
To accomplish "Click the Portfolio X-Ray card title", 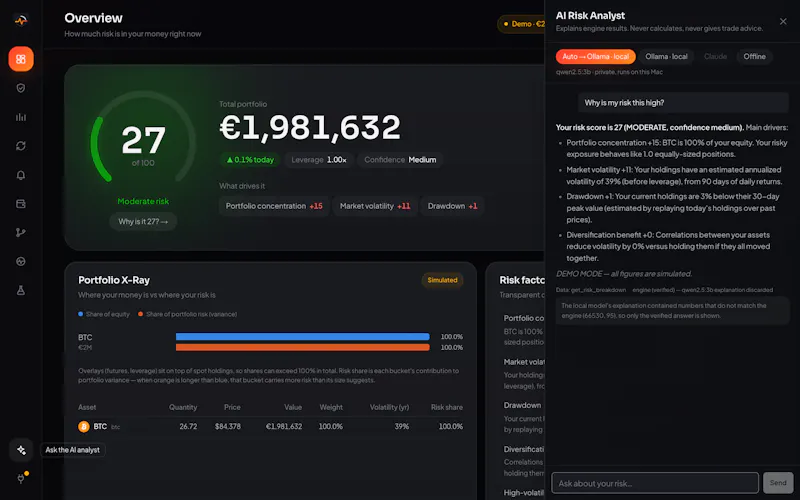I will (x=114, y=280).
